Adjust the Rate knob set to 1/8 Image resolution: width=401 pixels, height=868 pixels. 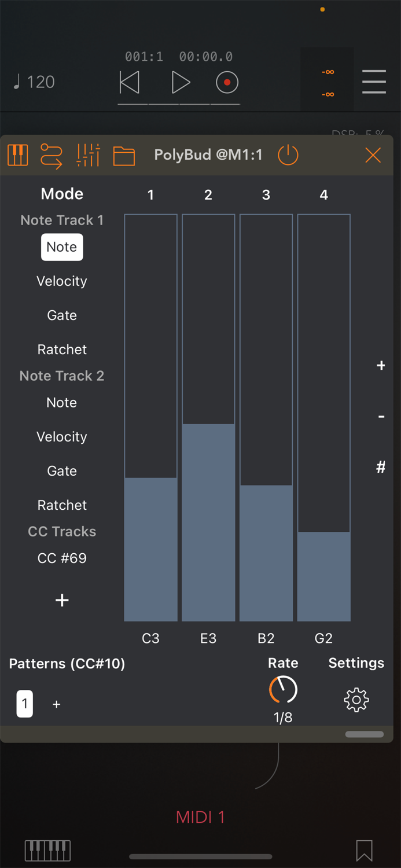coord(282,689)
